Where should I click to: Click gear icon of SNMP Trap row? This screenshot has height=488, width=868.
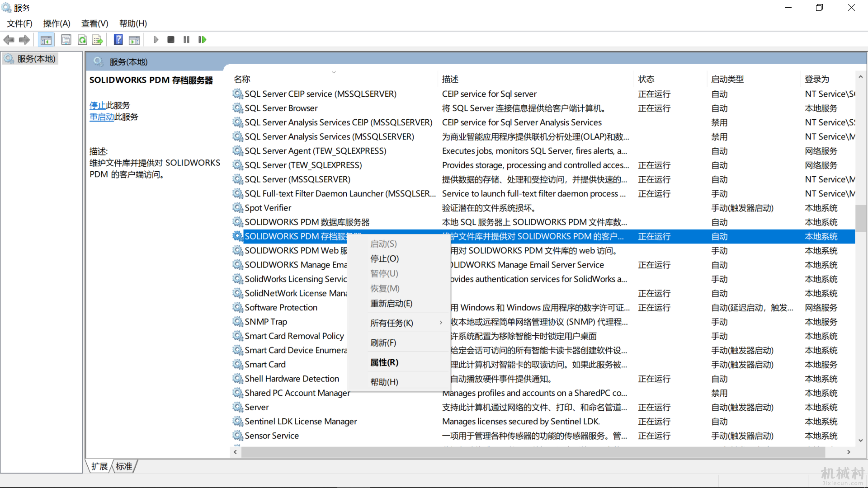point(238,322)
